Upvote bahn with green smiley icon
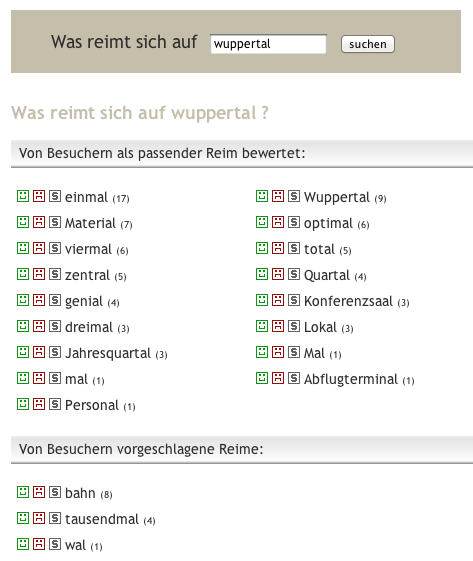This screenshot has width=473, height=561. pyautogui.click(x=23, y=492)
